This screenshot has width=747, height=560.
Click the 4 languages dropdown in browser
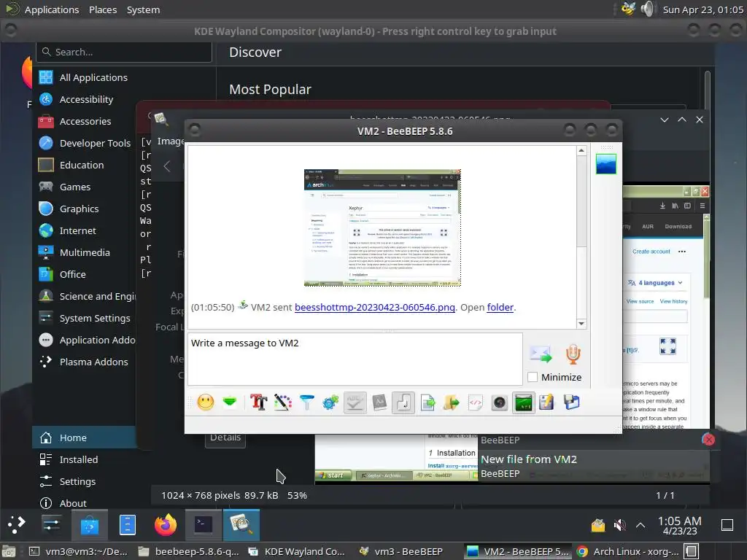[x=656, y=283]
